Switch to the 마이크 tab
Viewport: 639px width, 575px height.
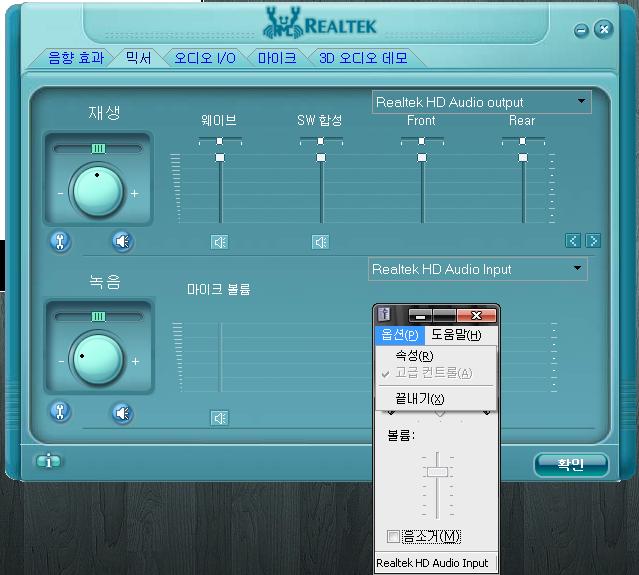coord(277,58)
